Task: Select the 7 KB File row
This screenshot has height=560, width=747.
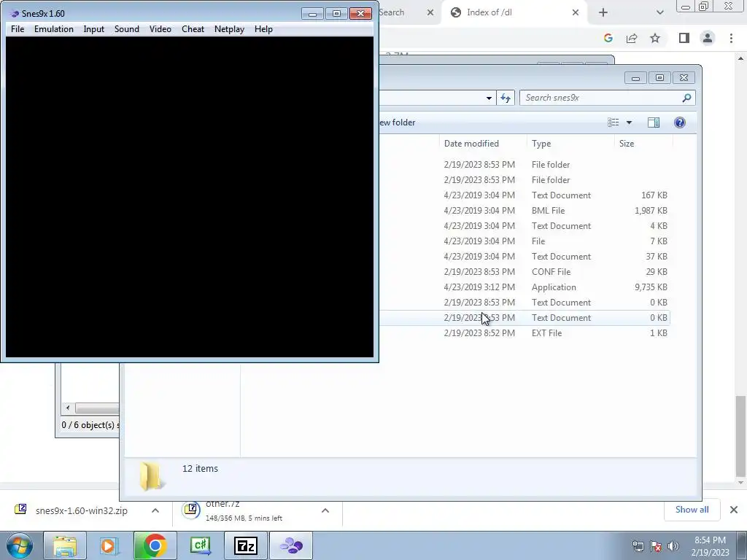Action: 525,241
